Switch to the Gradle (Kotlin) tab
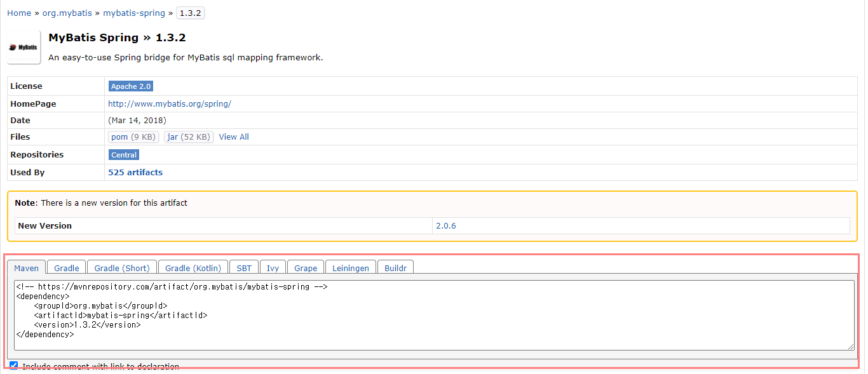 [193, 268]
